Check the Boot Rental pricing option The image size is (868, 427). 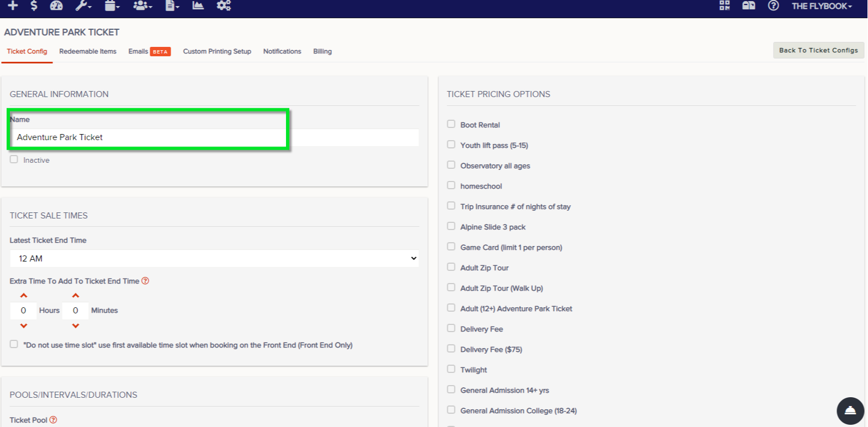(x=451, y=124)
